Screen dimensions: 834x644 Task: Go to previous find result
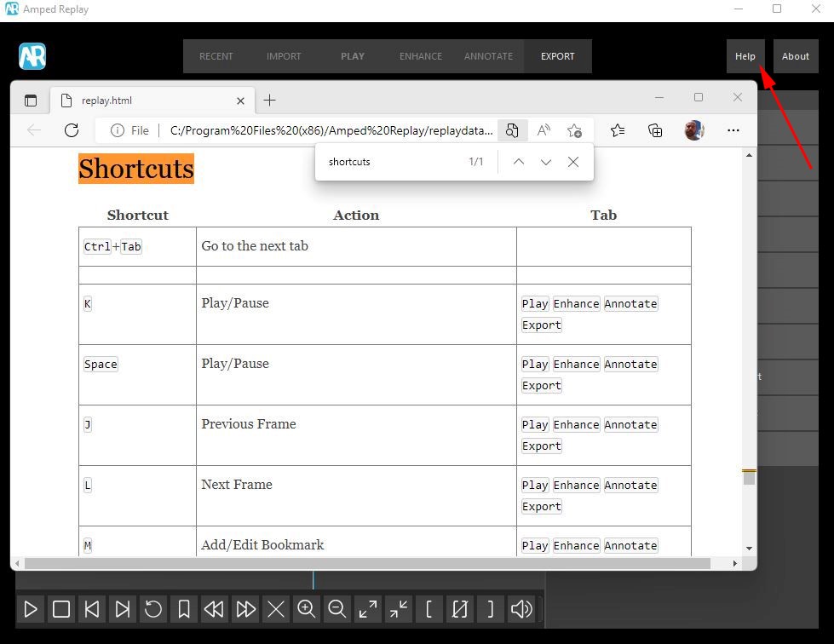coord(519,162)
